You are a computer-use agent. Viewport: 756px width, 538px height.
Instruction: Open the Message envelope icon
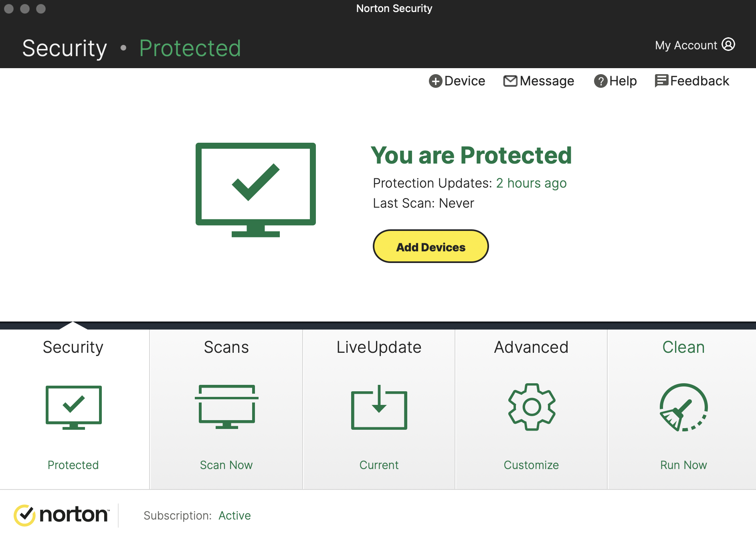(510, 81)
